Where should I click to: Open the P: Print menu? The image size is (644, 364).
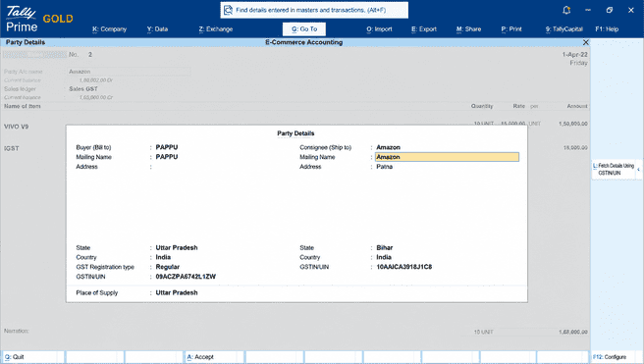[511, 29]
